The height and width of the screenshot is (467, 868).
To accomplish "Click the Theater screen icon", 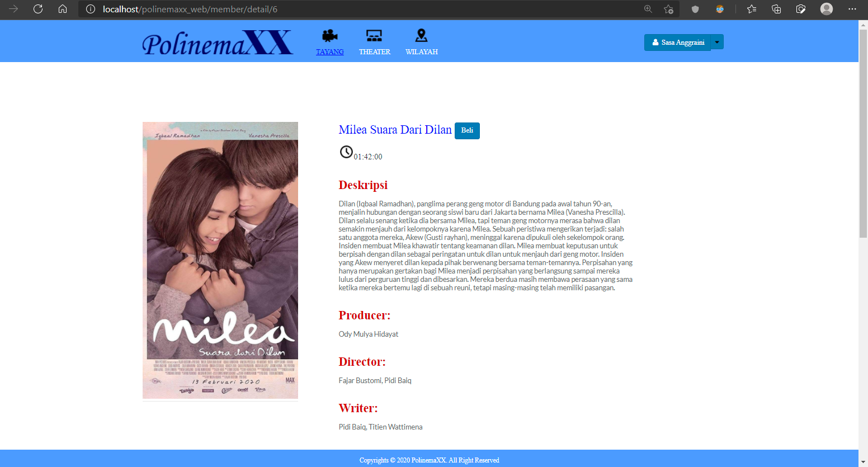I will pos(374,36).
